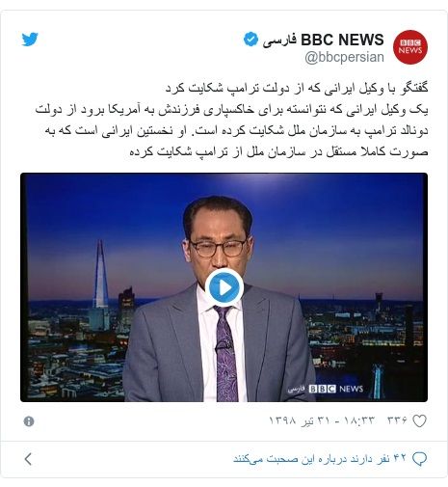The height and width of the screenshot is (487, 448).
Task: Click the Twitter bird logo
Action: click(x=30, y=40)
